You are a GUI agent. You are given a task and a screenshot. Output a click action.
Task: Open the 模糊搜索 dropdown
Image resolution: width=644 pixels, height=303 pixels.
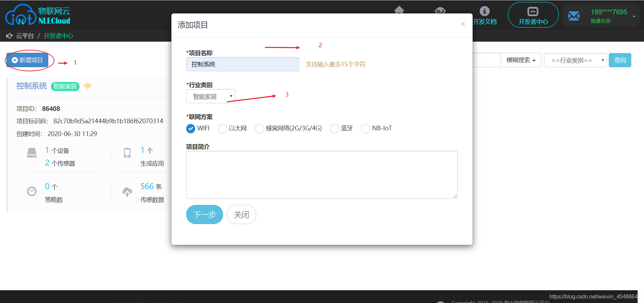521,60
